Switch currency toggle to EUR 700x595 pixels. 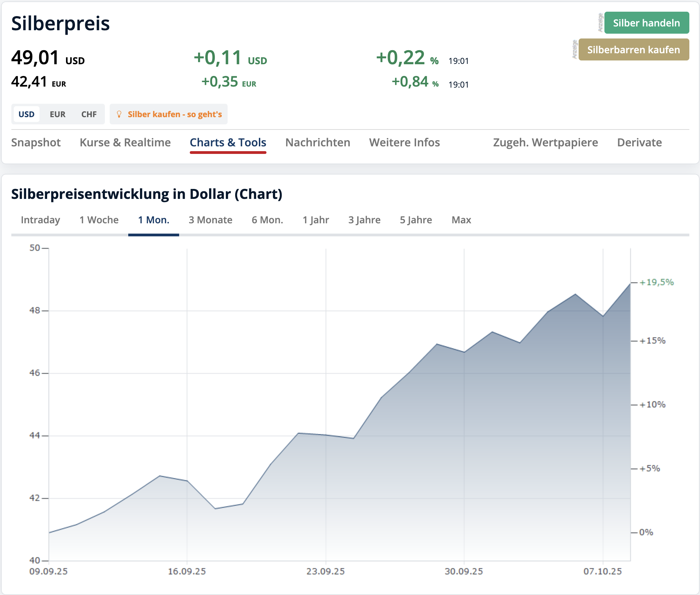pos(57,114)
